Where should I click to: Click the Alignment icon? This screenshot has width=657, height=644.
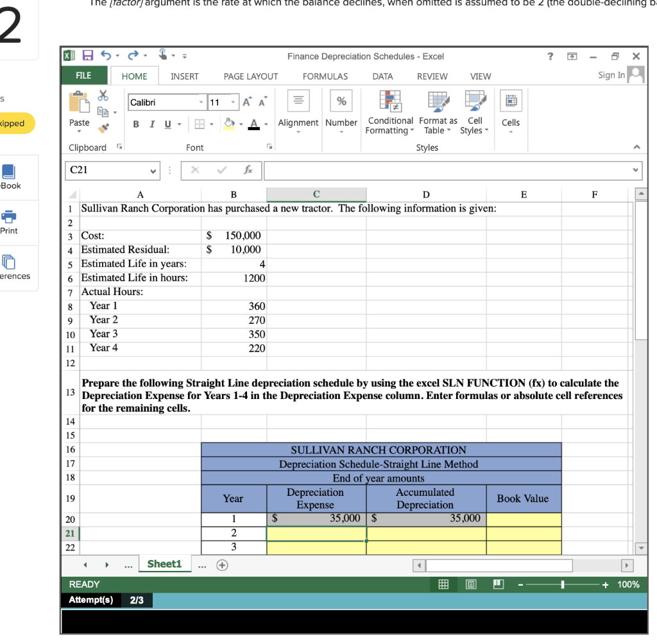(298, 101)
